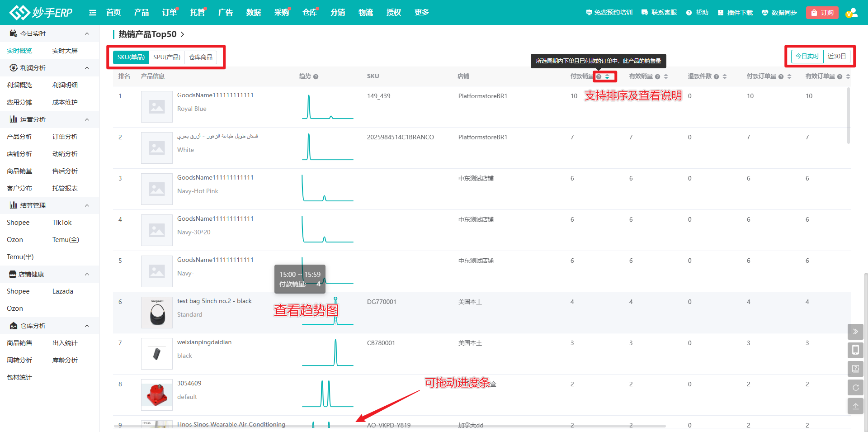Click the hamburger menu collapse icon
The height and width of the screenshot is (432, 868).
pos(93,13)
